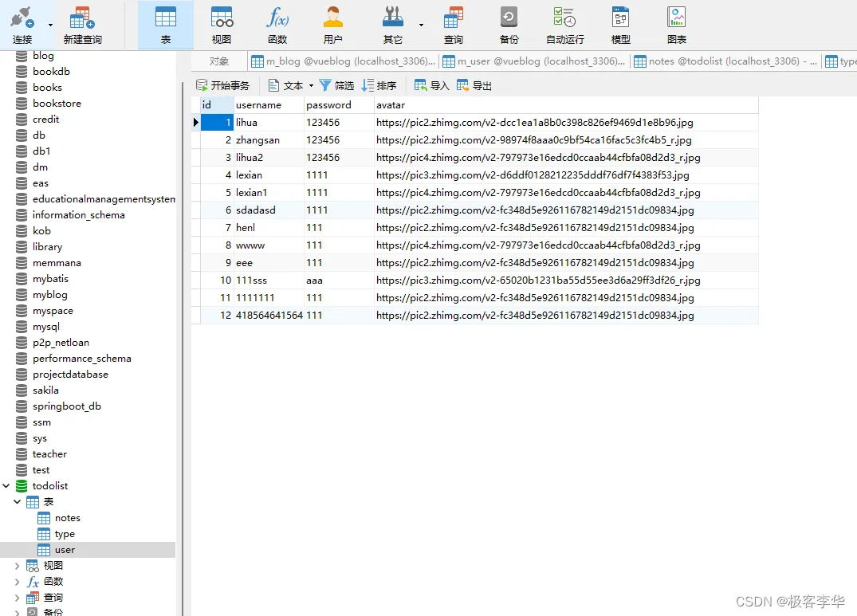Select the lihua2 username cell
857x616 pixels.
[269, 157]
